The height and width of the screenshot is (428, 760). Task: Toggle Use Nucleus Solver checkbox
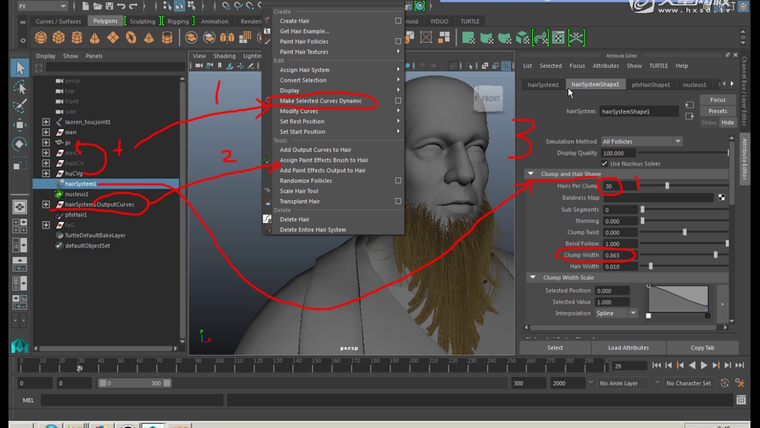[x=603, y=163]
